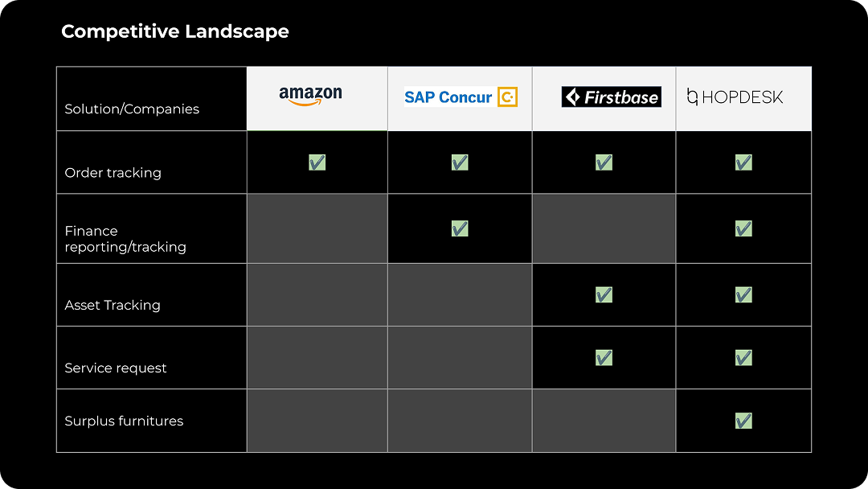This screenshot has width=868, height=489.
Task: Click Firstbase's Order tracking checkmark
Action: pyautogui.click(x=604, y=162)
